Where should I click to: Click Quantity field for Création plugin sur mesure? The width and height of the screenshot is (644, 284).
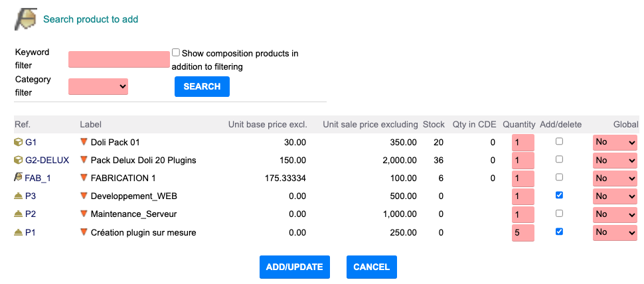click(523, 232)
